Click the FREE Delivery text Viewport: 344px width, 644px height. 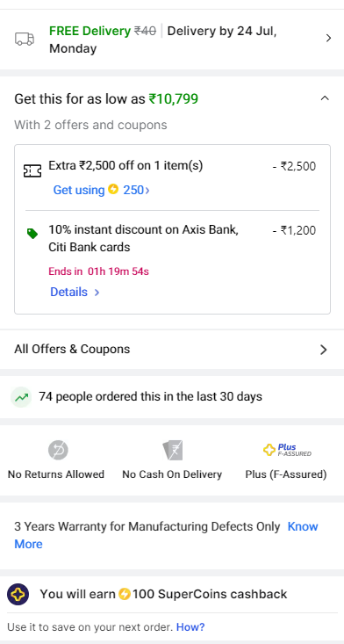[x=90, y=31]
